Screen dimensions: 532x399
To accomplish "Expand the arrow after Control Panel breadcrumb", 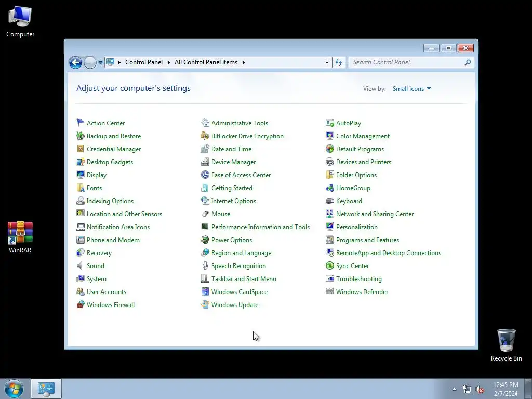I will click(169, 62).
